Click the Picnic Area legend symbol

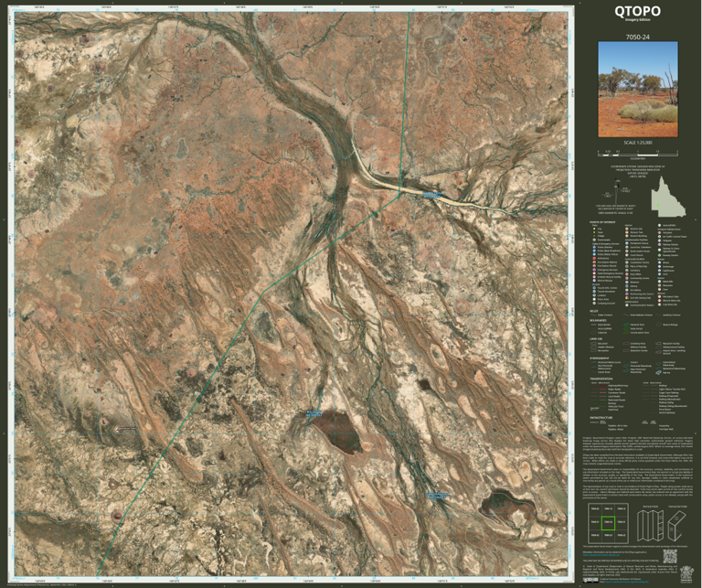pos(594,299)
